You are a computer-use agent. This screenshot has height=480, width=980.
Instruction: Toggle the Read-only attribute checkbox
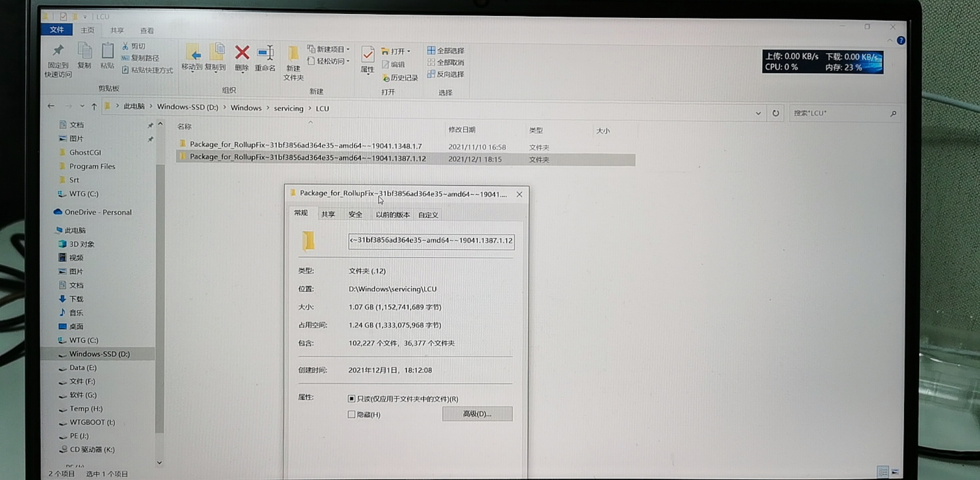[351, 399]
